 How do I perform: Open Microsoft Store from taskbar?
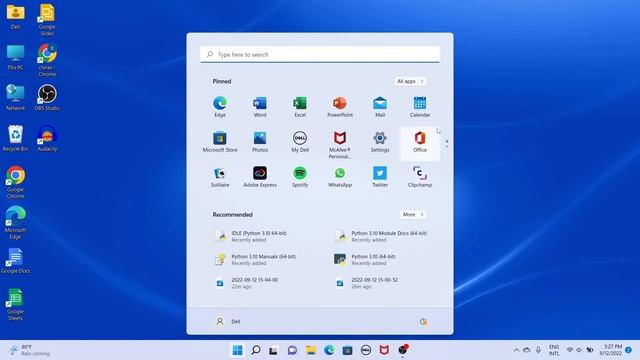click(x=347, y=350)
